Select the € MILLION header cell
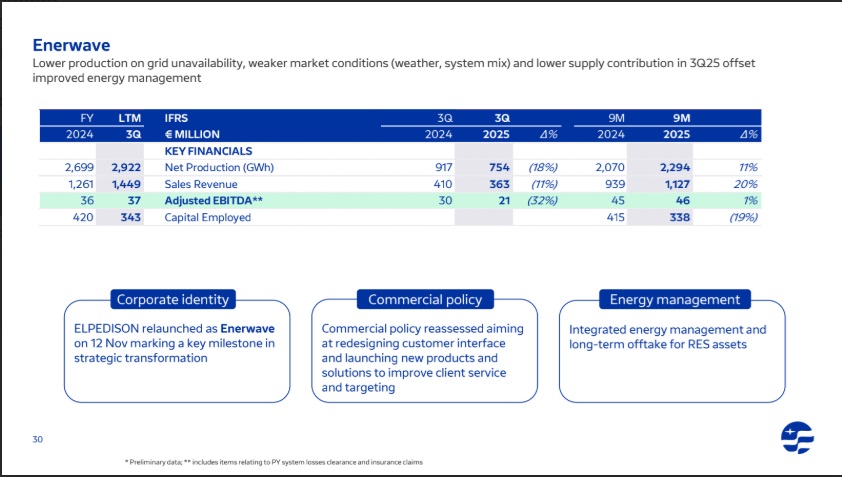This screenshot has width=842, height=477. coord(192,134)
